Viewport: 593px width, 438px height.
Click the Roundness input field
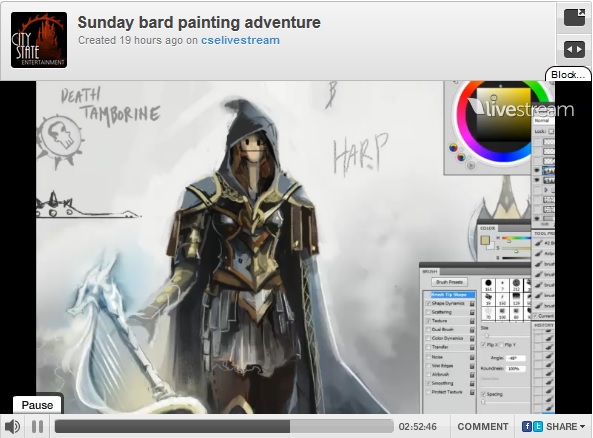pyautogui.click(x=516, y=368)
